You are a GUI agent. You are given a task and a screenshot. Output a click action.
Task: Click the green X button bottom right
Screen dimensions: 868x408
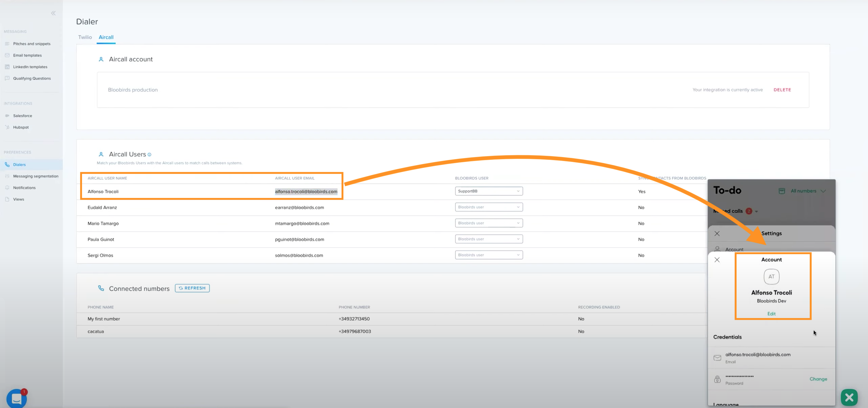(849, 397)
